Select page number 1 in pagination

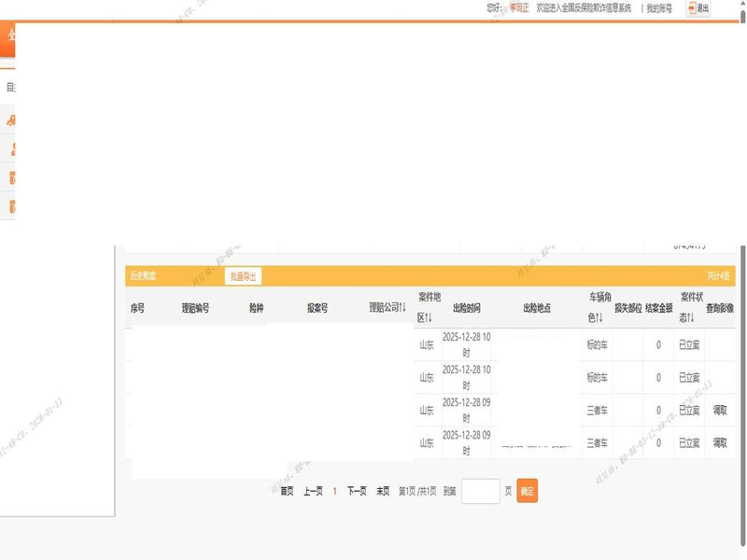coord(335,491)
